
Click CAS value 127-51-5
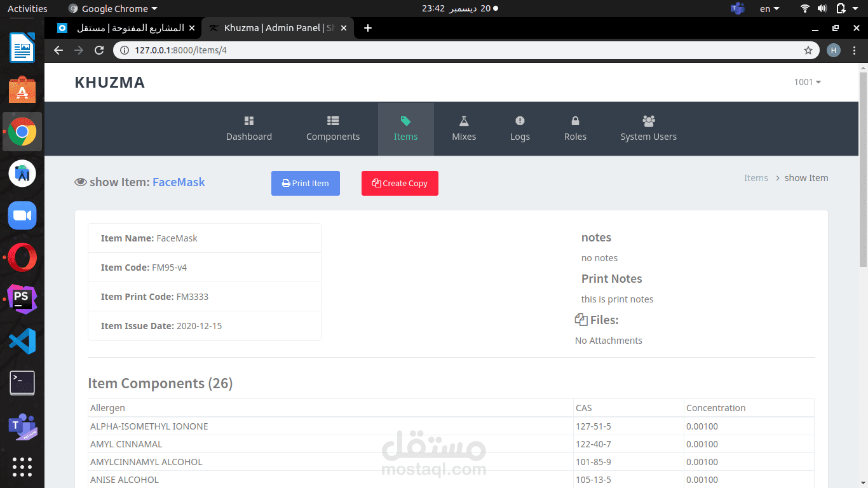(x=593, y=426)
